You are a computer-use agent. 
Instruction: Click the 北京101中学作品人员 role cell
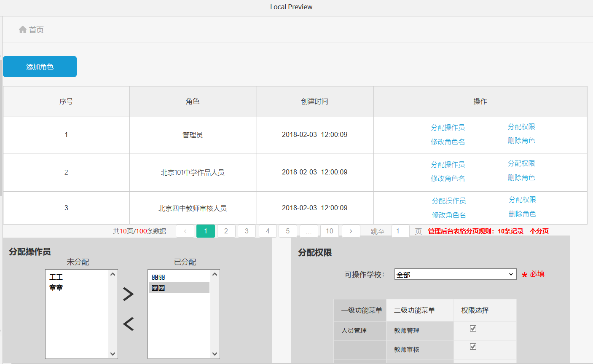tap(193, 172)
